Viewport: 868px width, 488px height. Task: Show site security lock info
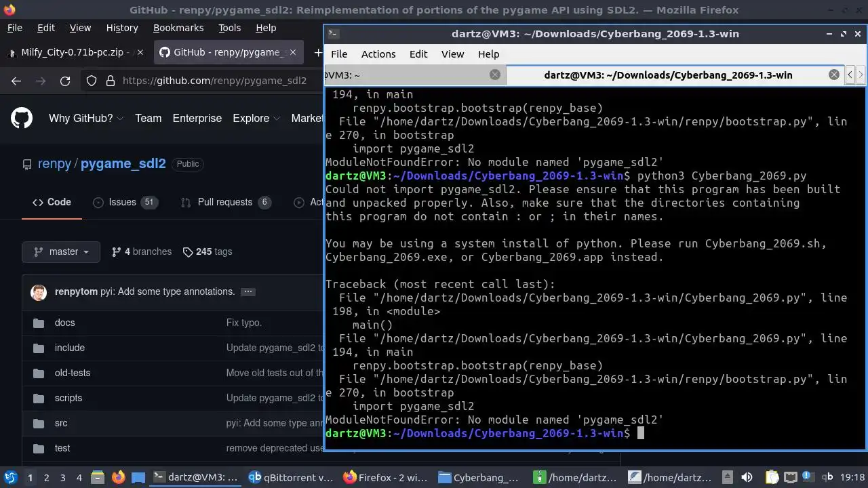111,81
